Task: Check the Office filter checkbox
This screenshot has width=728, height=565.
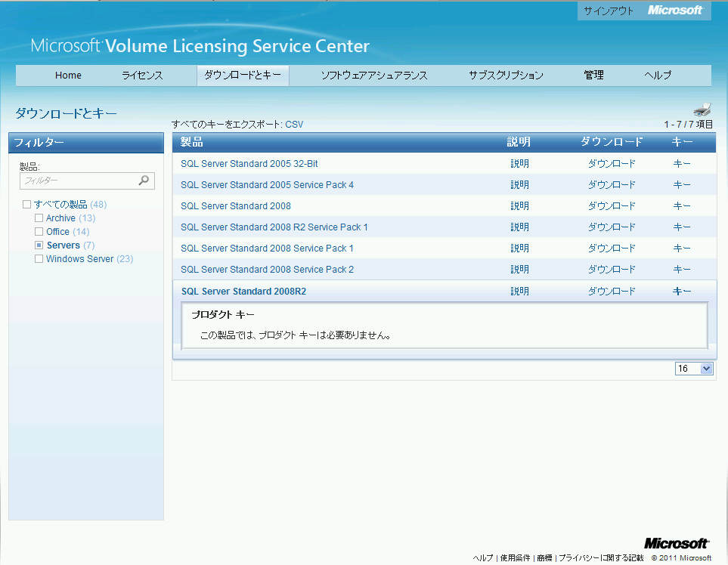Action: point(39,231)
